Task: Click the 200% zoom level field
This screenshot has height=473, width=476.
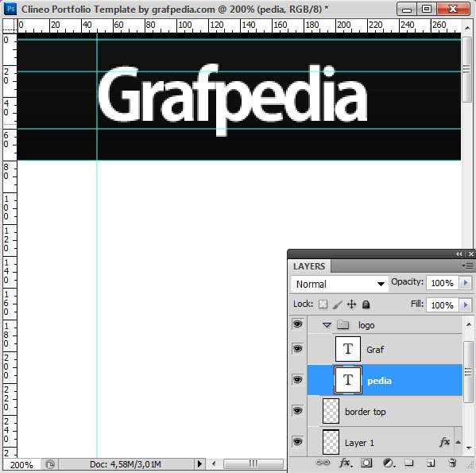Action: click(x=21, y=464)
